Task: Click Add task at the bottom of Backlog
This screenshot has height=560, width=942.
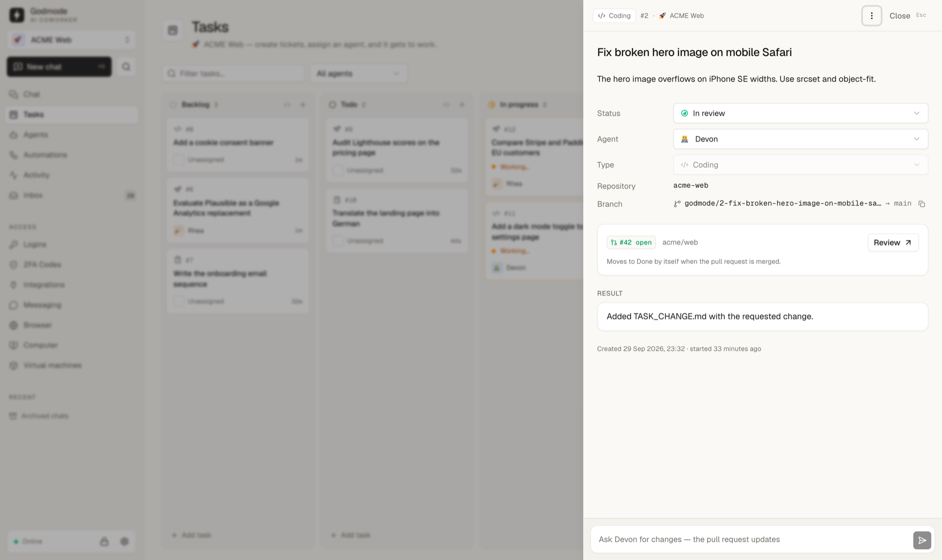Action: click(x=192, y=535)
